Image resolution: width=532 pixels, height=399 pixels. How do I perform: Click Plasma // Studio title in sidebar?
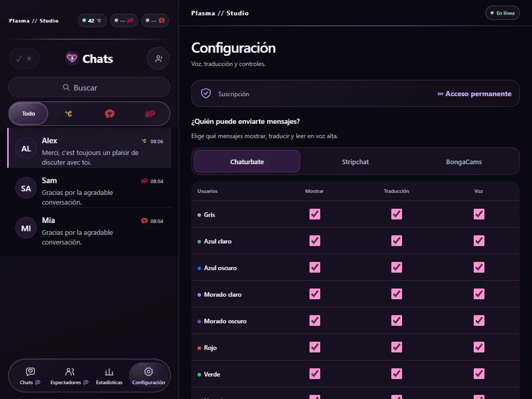[x=34, y=20]
